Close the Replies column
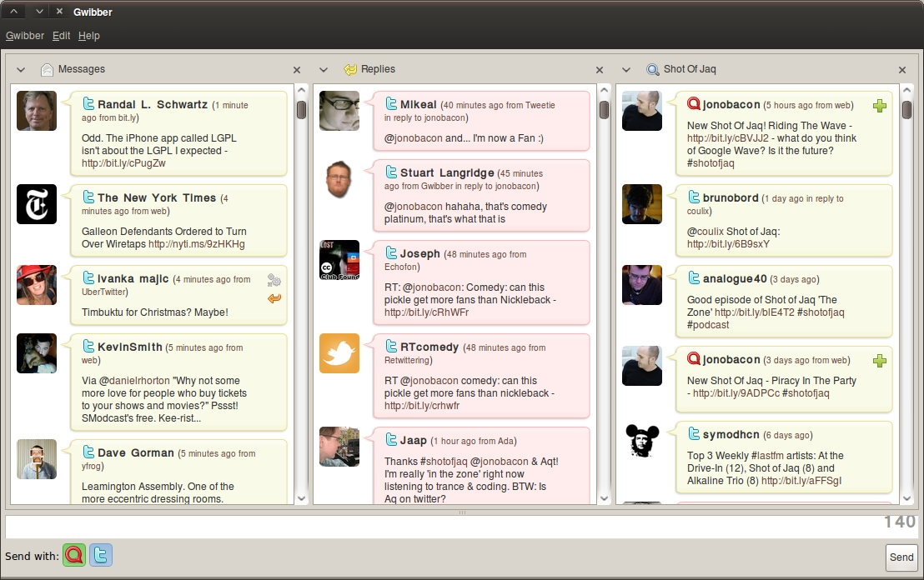The height and width of the screenshot is (580, 924). 600,70
